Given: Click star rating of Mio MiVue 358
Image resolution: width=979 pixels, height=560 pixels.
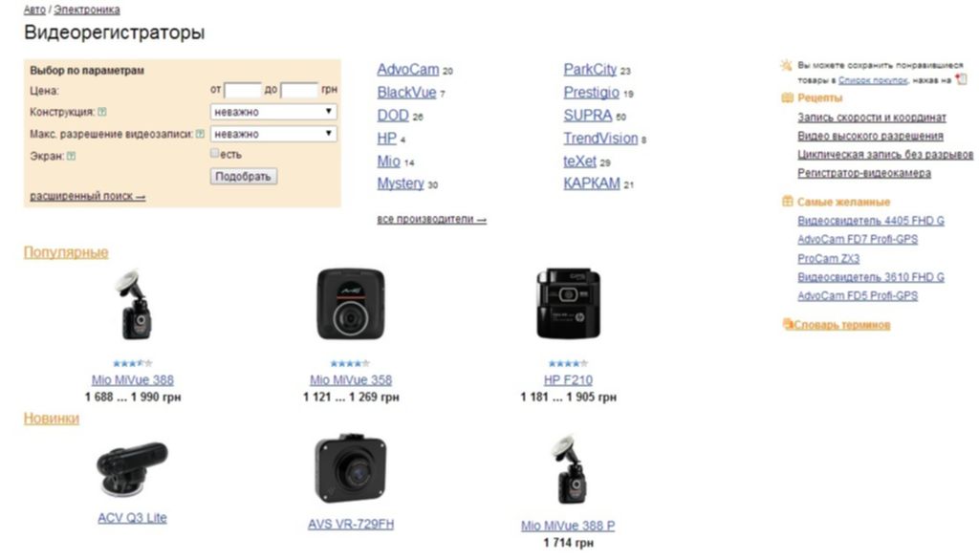Looking at the screenshot, I should point(350,363).
